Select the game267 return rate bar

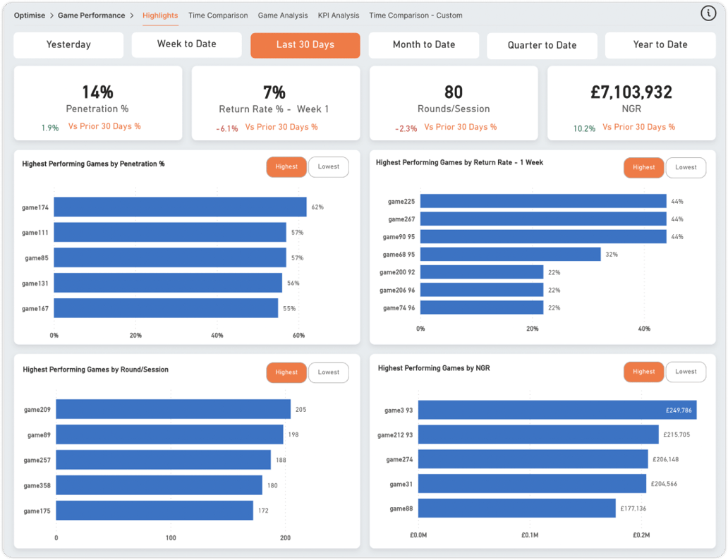point(543,219)
